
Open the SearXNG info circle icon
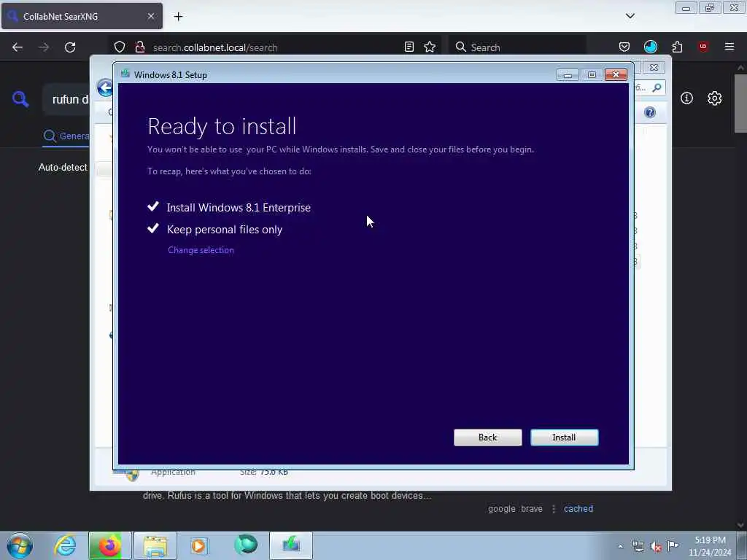[x=686, y=98]
